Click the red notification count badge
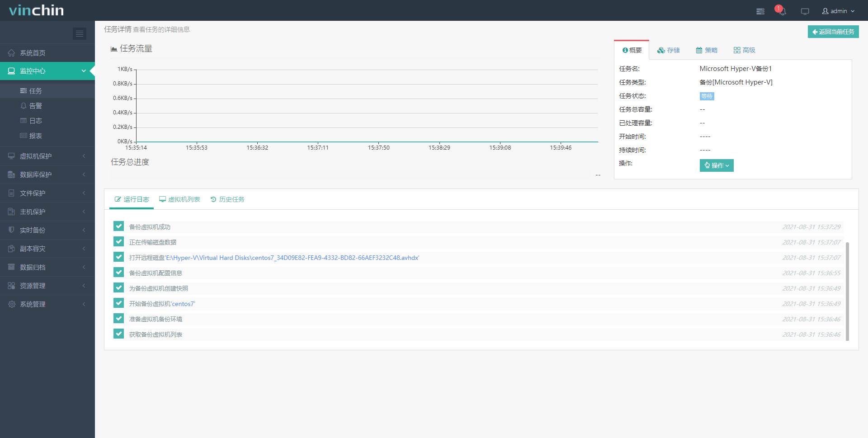The width and height of the screenshot is (868, 438). (x=778, y=8)
